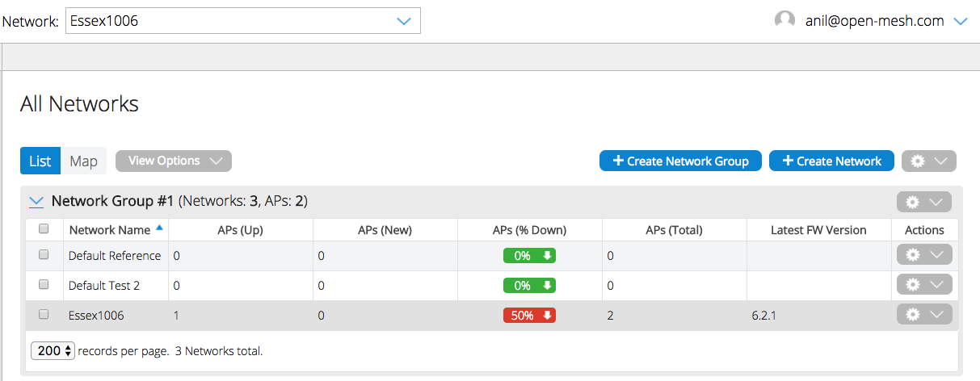This screenshot has width=980, height=381.
Task: Open the actions gear for Essex1006
Action: tap(924, 314)
